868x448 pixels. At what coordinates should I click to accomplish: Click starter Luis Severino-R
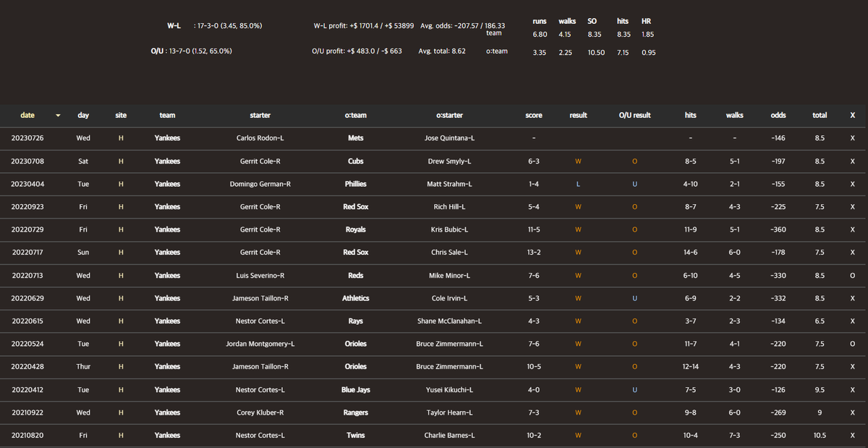click(x=260, y=275)
